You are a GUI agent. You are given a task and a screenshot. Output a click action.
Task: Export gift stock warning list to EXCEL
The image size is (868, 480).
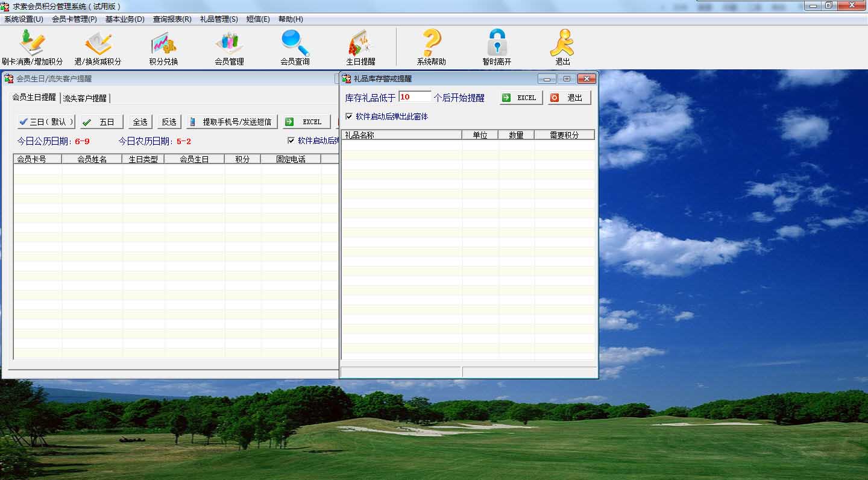tap(520, 97)
